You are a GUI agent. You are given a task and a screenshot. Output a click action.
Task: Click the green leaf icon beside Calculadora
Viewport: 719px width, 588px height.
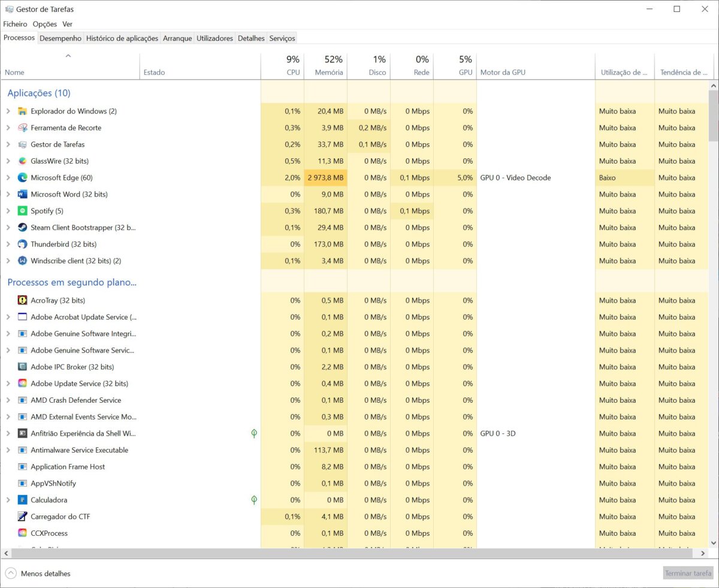(x=254, y=500)
